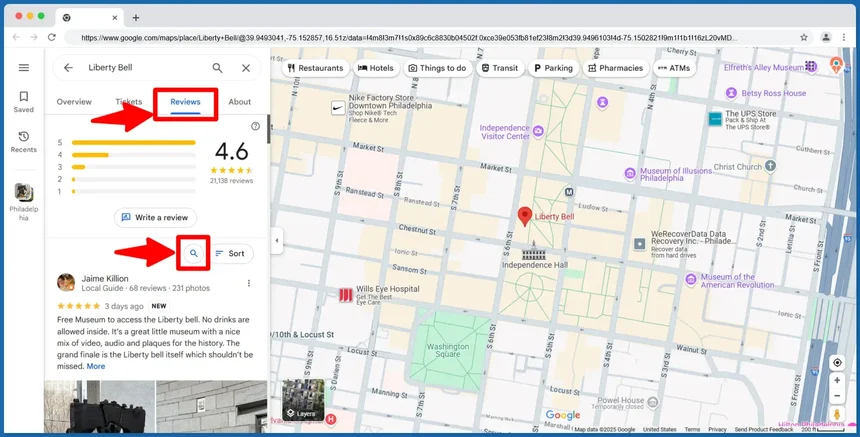The height and width of the screenshot is (437, 860).
Task: Select the Restaurants filter chip
Action: [315, 68]
